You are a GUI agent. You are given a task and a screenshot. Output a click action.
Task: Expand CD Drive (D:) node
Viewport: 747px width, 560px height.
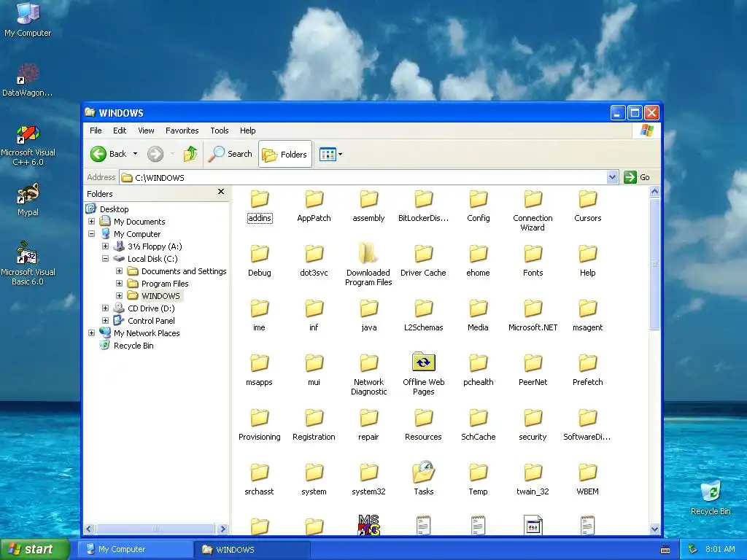click(105, 308)
